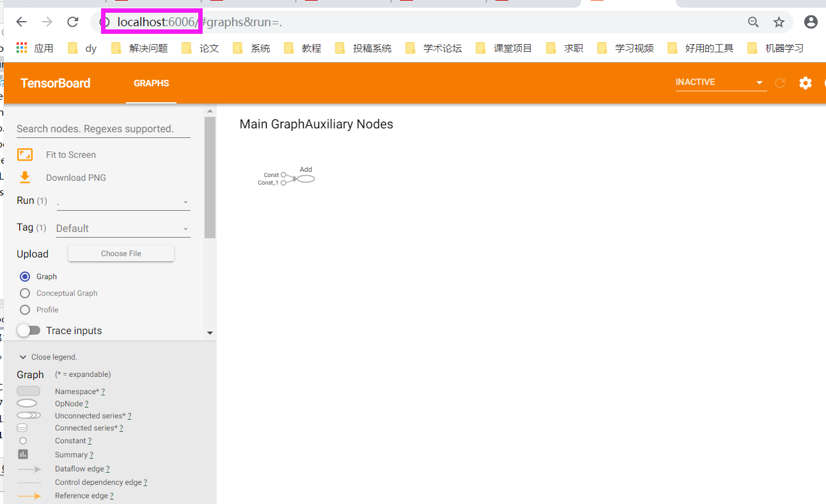Click the browser forward arrow
The height and width of the screenshot is (504, 826).
click(47, 22)
